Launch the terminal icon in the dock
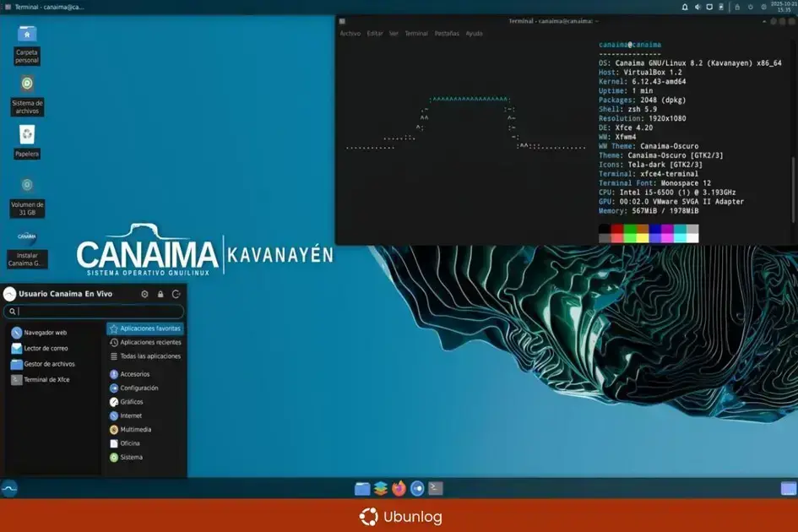 coord(435,488)
